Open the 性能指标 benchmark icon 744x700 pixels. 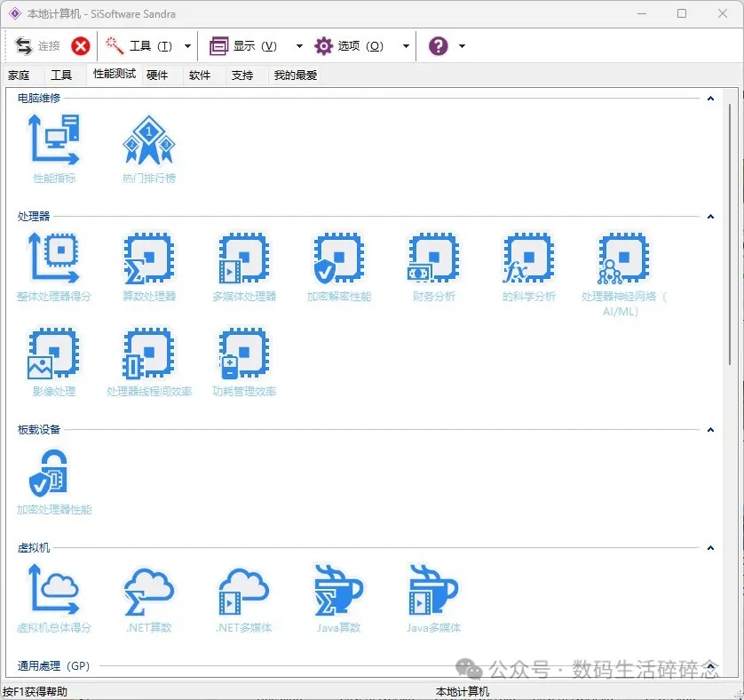pos(54,148)
